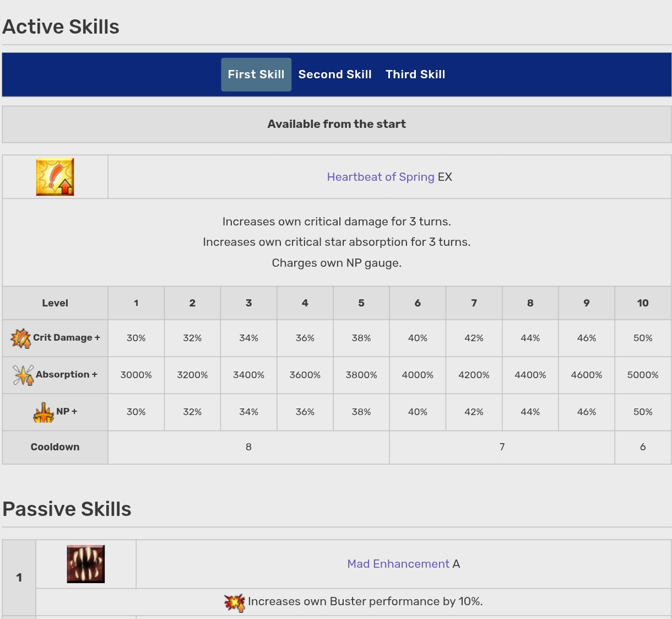
Task: Click the star Absorption up icon
Action: tap(23, 375)
